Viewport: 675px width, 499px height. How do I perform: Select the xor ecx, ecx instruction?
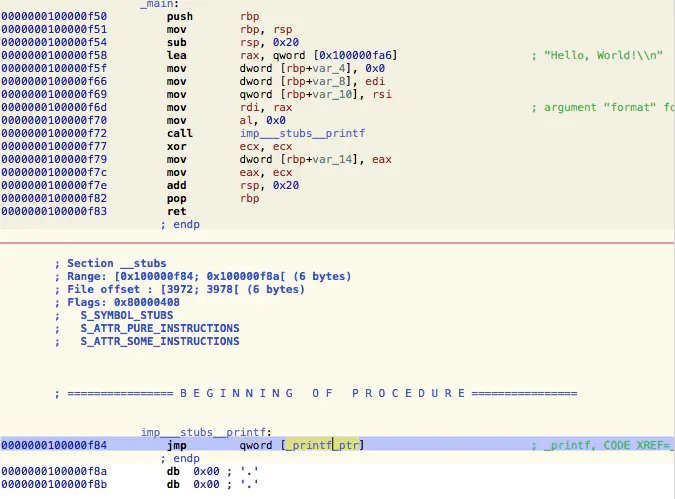point(229,146)
